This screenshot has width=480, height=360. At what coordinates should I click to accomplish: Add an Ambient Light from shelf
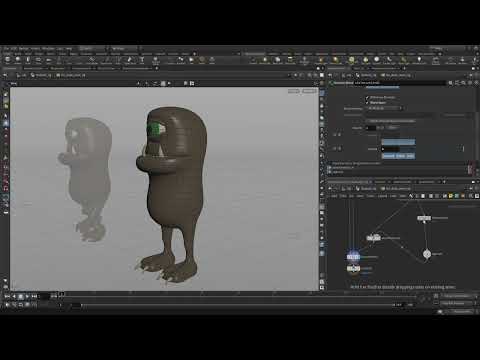tap(419, 60)
